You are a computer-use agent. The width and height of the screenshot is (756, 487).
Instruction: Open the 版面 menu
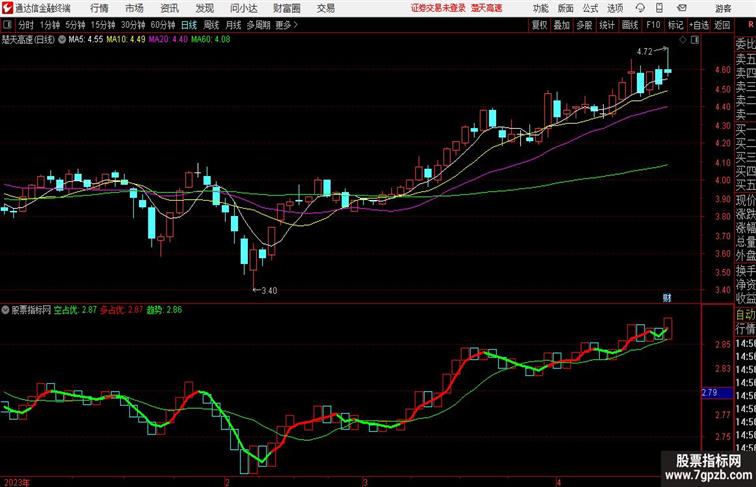tap(566, 8)
